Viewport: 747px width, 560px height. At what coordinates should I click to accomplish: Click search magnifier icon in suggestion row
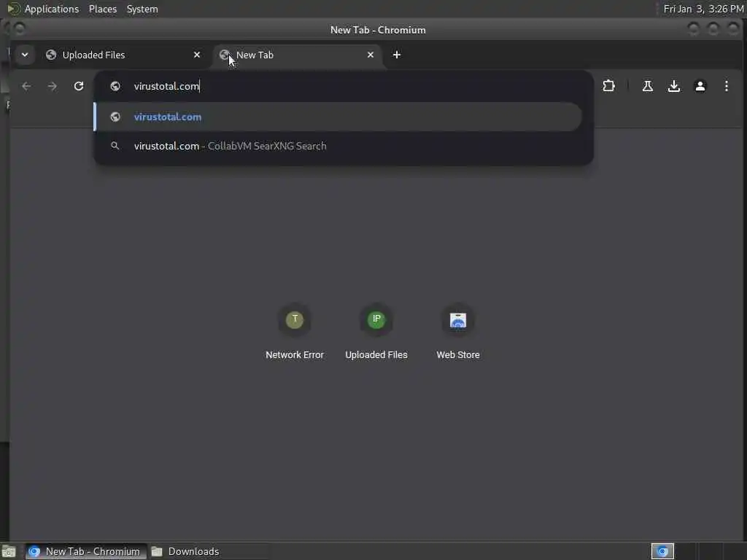click(x=115, y=146)
